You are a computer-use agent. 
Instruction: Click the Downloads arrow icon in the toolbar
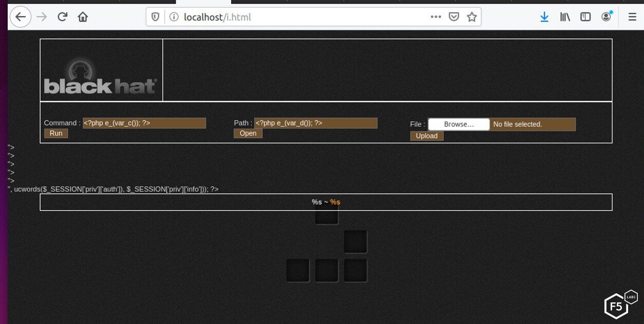(x=544, y=16)
